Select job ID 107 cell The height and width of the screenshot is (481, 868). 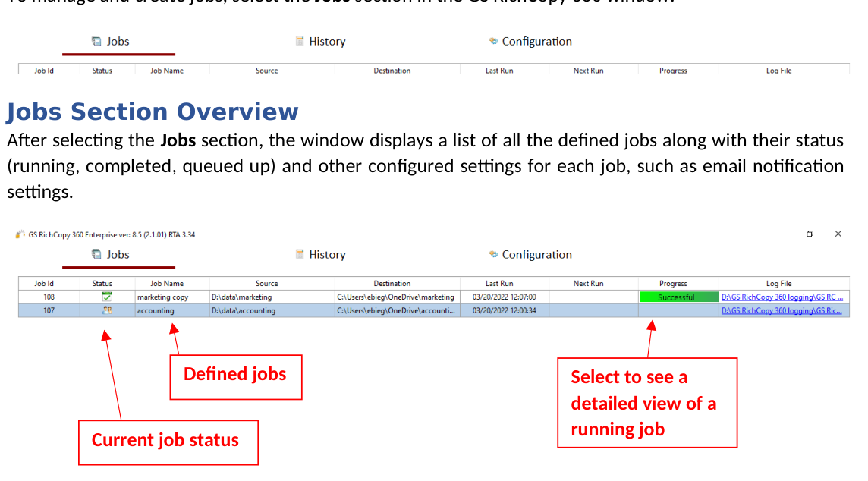49,310
